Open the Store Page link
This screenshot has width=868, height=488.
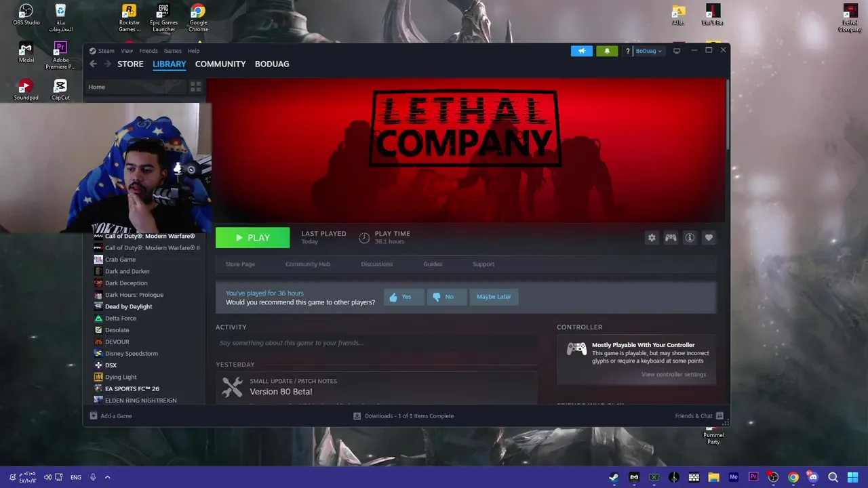click(x=240, y=264)
